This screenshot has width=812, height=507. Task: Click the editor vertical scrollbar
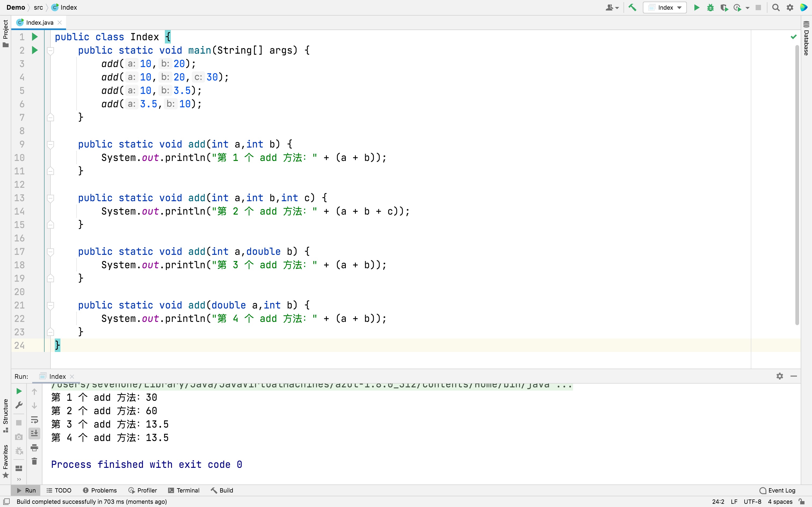797,185
